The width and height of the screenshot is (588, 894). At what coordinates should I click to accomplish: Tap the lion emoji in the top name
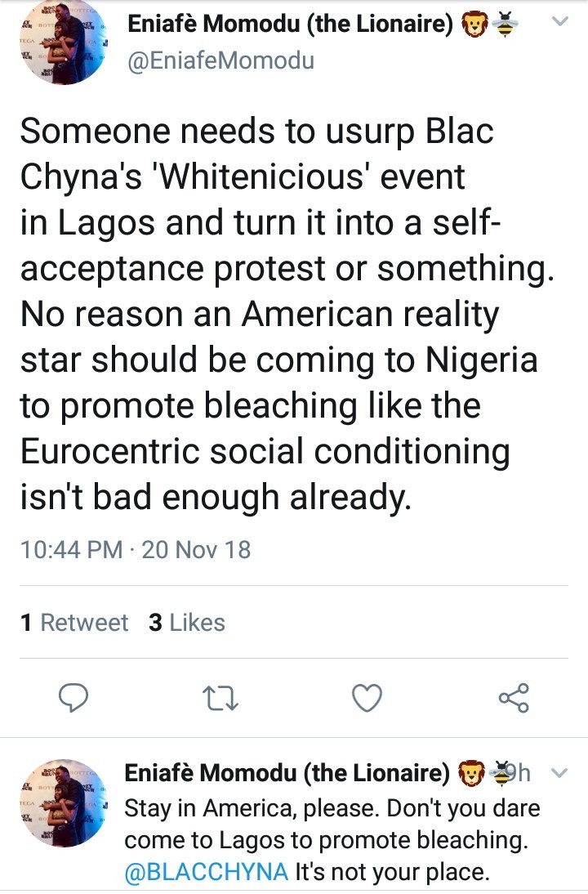pos(474,26)
